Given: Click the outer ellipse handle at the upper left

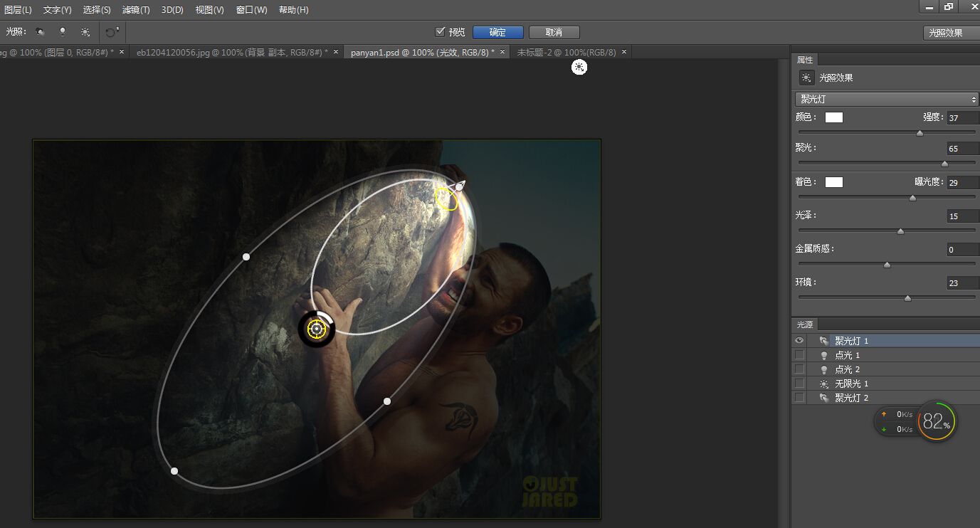Looking at the screenshot, I should coord(246,256).
